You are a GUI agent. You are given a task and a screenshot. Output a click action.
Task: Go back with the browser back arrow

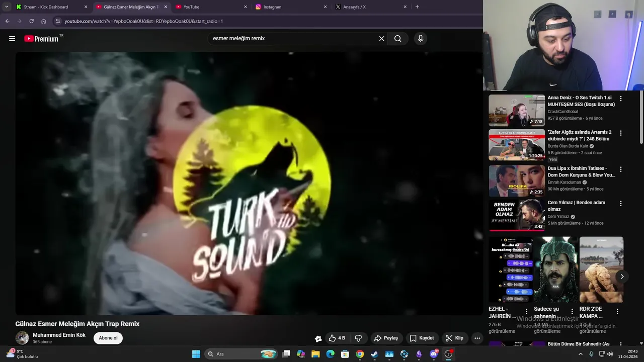[x=7, y=21]
